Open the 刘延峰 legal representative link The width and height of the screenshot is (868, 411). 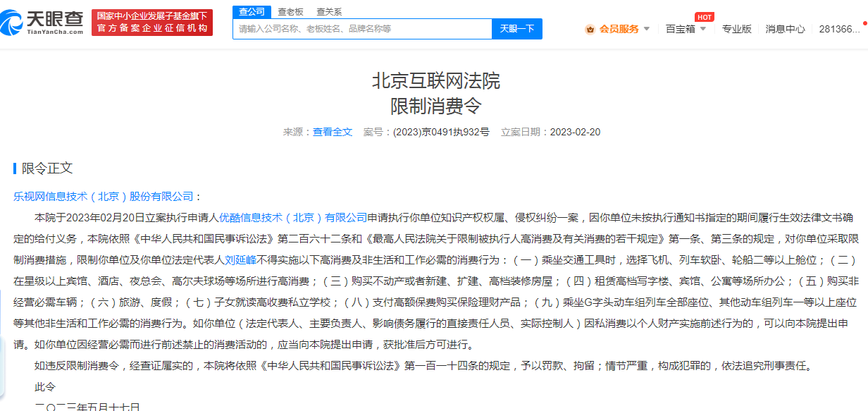coord(240,259)
